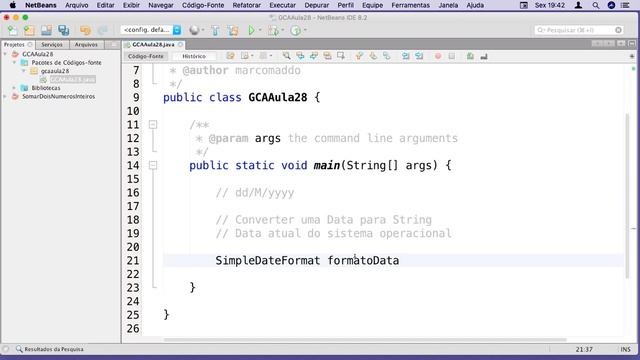Click the Undo toolbar icon
The height and width of the screenshot is (360, 640).
click(x=85, y=30)
